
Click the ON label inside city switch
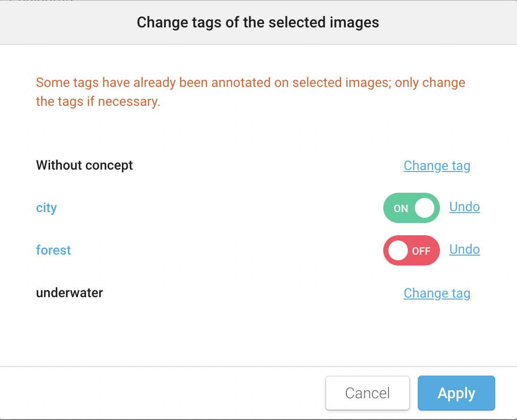401,208
